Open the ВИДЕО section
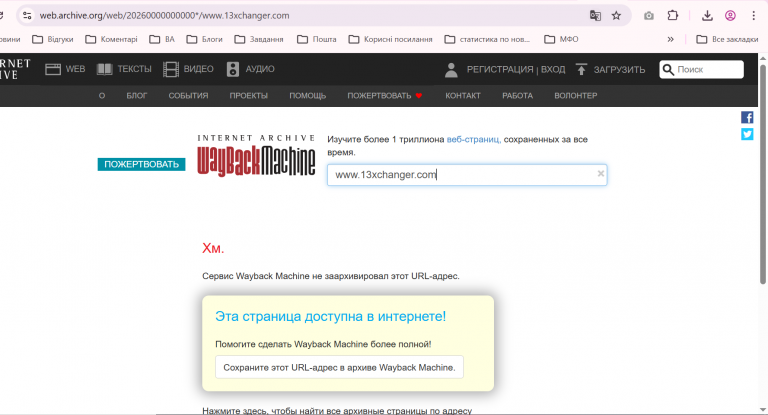Image resolution: width=768 pixels, height=415 pixels. [188, 69]
